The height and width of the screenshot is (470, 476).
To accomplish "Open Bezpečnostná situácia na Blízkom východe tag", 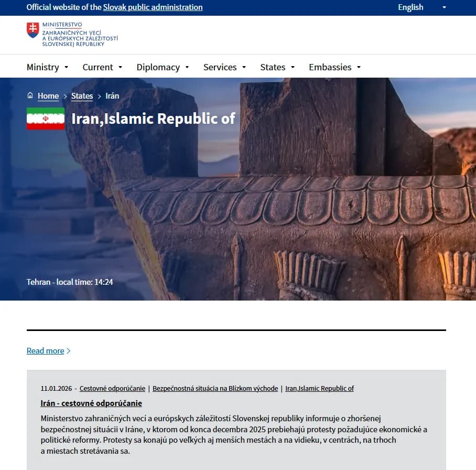I will pyautogui.click(x=215, y=389).
